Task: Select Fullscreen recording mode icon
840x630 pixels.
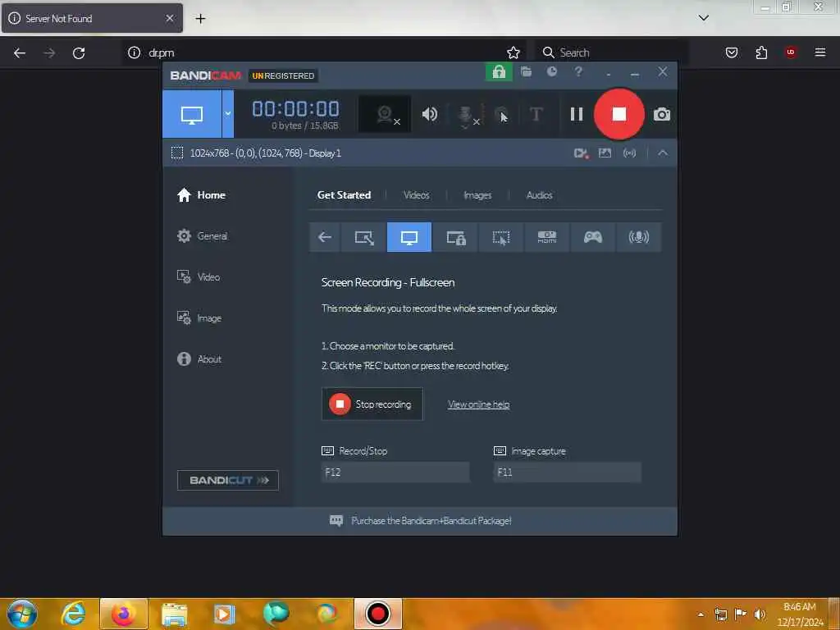Action: pyautogui.click(x=409, y=237)
